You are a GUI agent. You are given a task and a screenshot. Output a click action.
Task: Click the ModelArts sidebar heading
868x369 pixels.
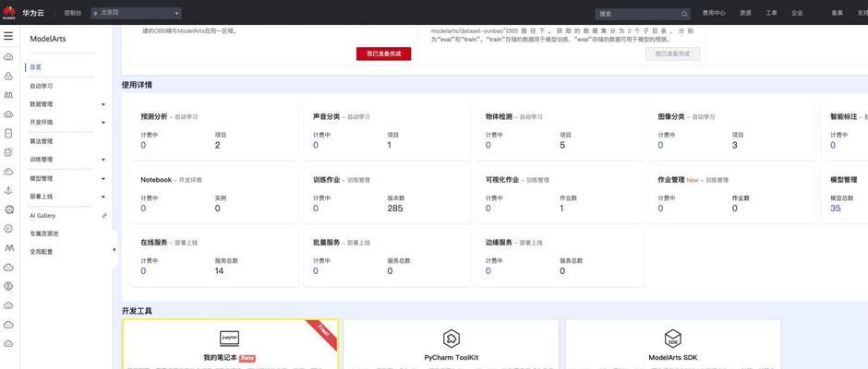click(48, 39)
